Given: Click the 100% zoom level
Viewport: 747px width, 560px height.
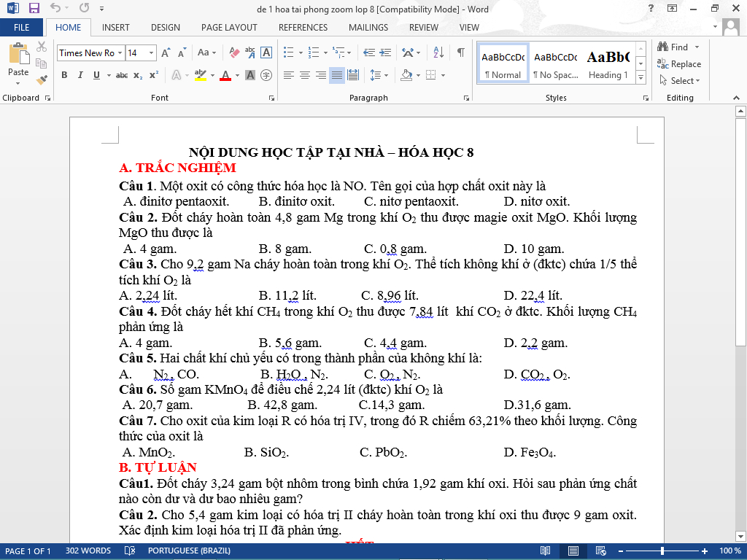Looking at the screenshot, I should click(x=729, y=551).
